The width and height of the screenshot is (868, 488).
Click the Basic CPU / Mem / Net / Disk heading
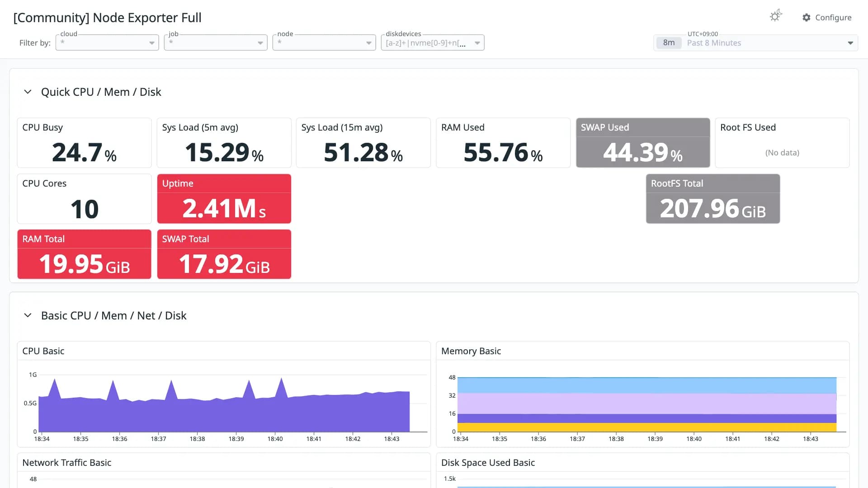[113, 315]
